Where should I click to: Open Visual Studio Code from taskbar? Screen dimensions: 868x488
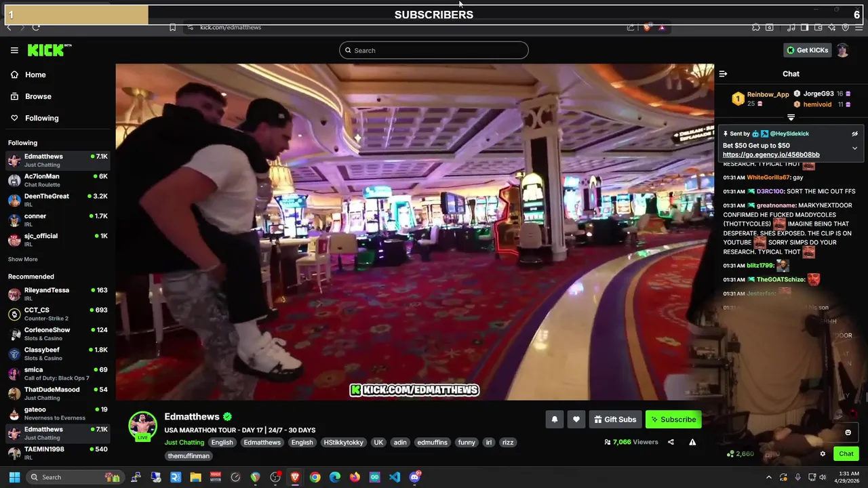click(394, 477)
